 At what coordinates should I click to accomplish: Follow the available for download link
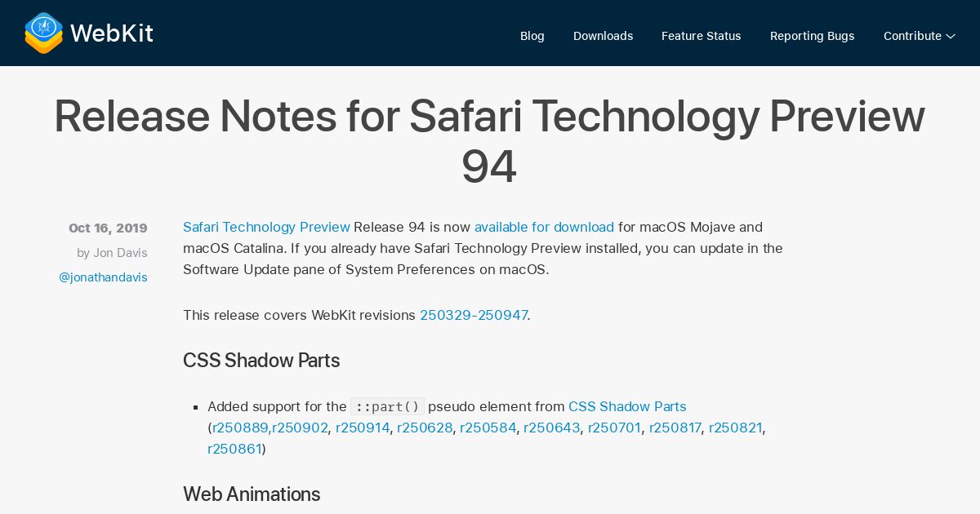(544, 227)
